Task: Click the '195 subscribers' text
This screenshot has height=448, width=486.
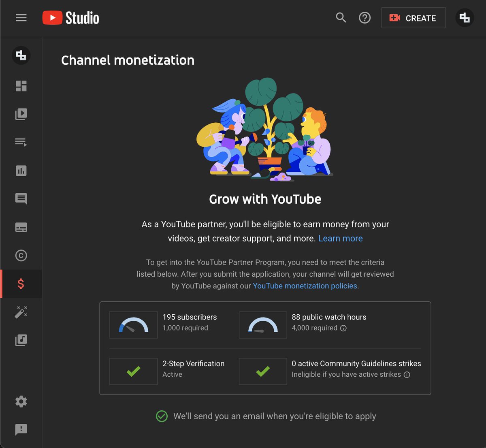Action: coord(190,317)
